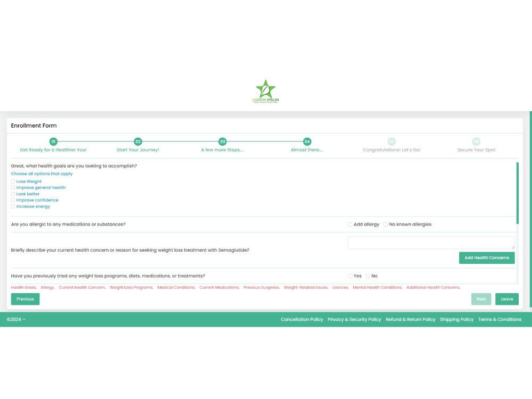Click the red Current Health Concern text
The height and width of the screenshot is (399, 532).
coord(82,287)
